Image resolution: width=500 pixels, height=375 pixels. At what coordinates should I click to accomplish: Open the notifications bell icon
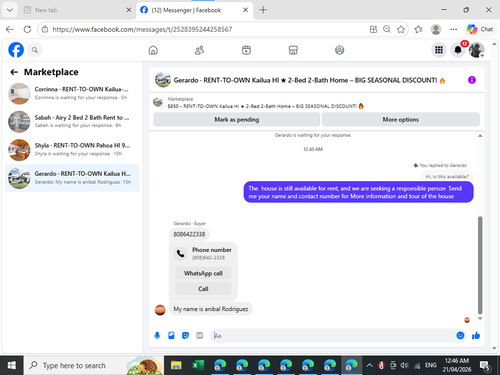point(458,50)
